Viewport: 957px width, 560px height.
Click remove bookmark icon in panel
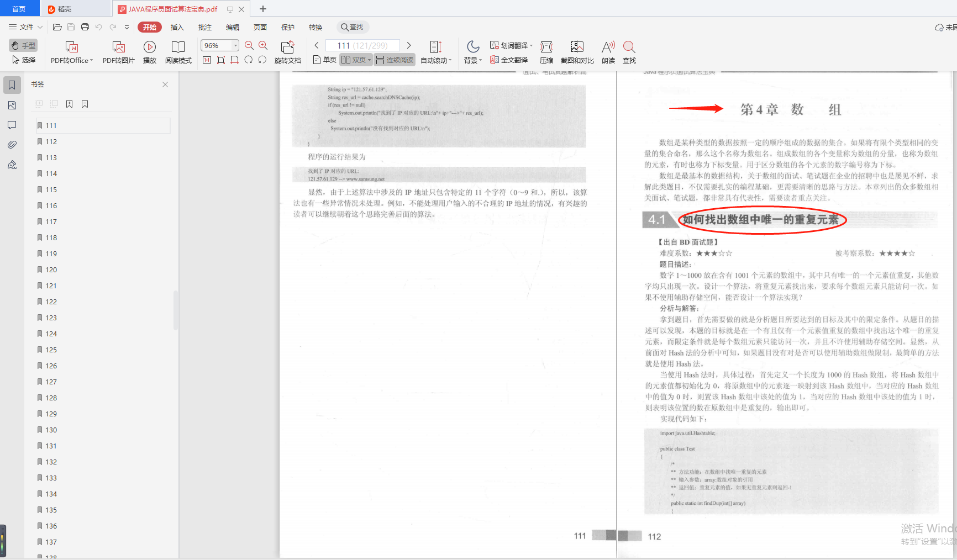click(85, 104)
